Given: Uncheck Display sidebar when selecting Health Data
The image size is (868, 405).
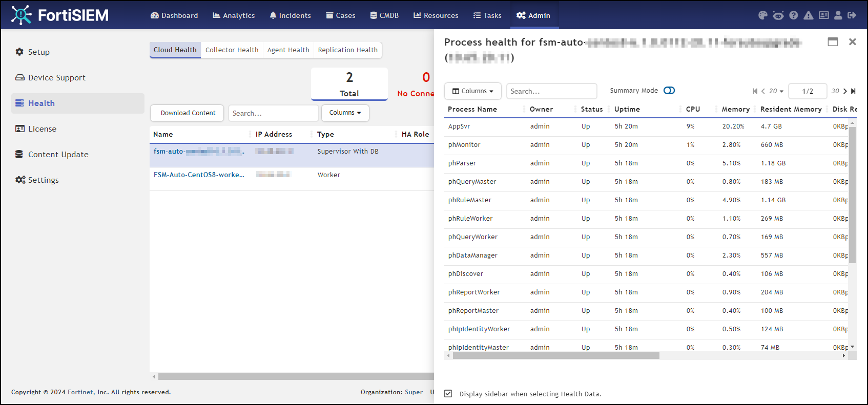Looking at the screenshot, I should [448, 394].
